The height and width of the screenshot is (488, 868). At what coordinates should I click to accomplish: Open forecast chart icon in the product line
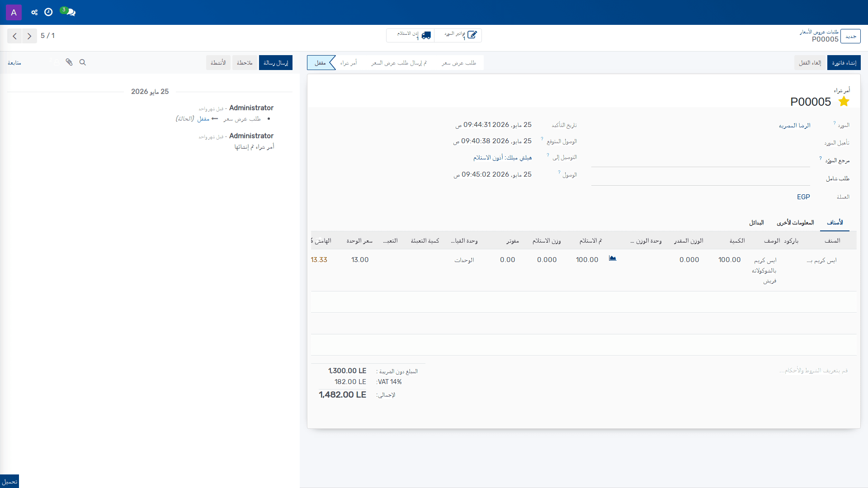pos(613,258)
